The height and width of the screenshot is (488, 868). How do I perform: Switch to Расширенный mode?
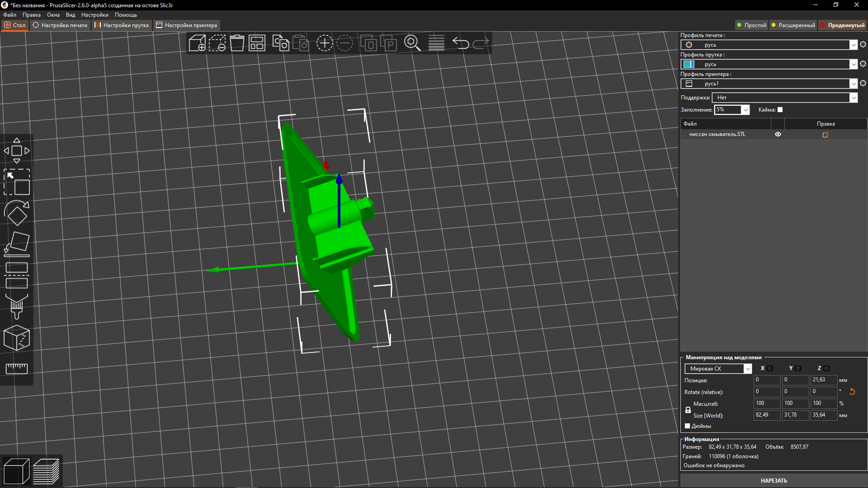pyautogui.click(x=793, y=25)
